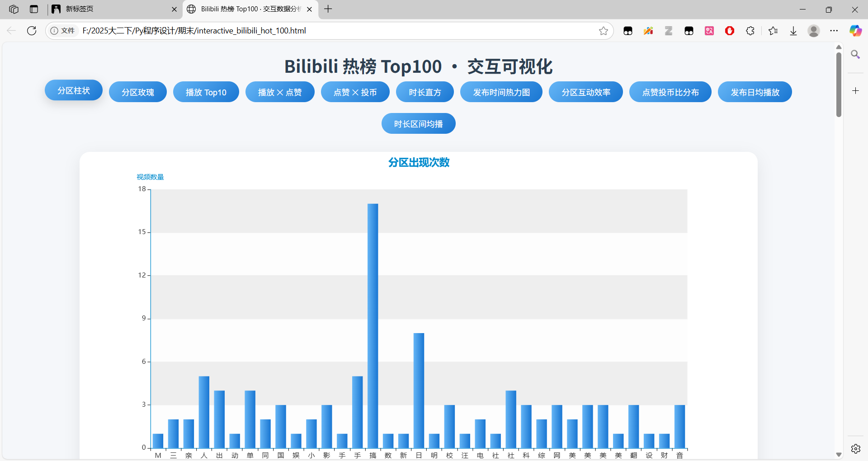Click the pink translate extension icon

(709, 31)
